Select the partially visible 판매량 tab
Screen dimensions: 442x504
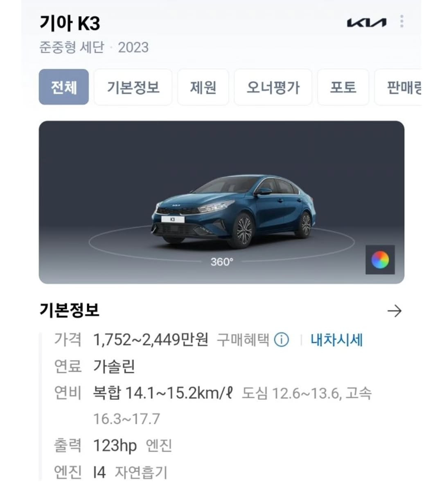(398, 87)
